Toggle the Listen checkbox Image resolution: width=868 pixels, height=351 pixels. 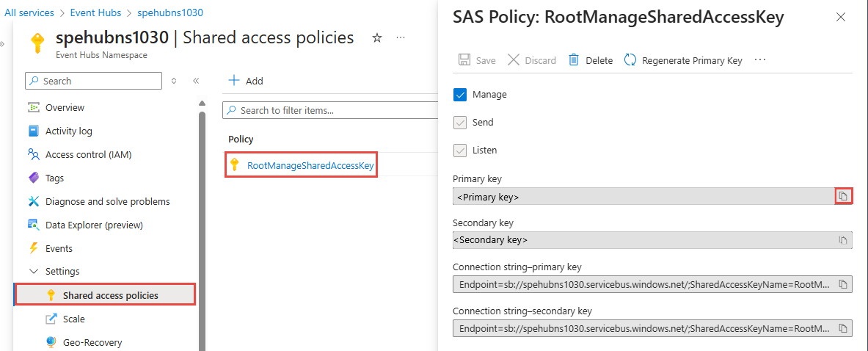[x=460, y=151]
